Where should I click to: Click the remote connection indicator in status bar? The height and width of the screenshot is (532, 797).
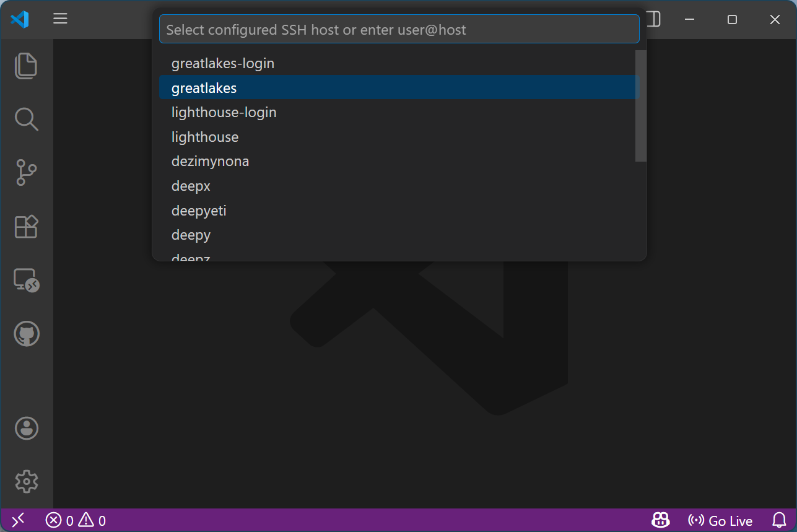point(18,520)
